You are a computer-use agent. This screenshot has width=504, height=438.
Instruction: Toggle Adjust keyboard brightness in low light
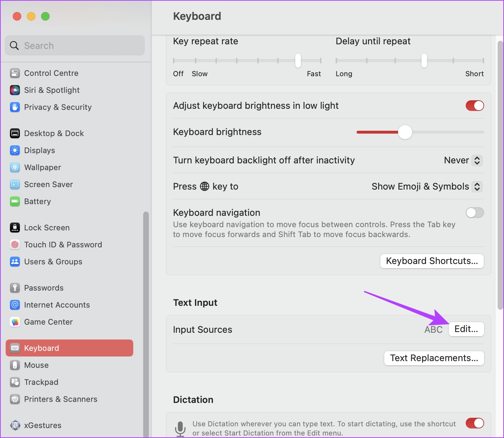(x=475, y=106)
